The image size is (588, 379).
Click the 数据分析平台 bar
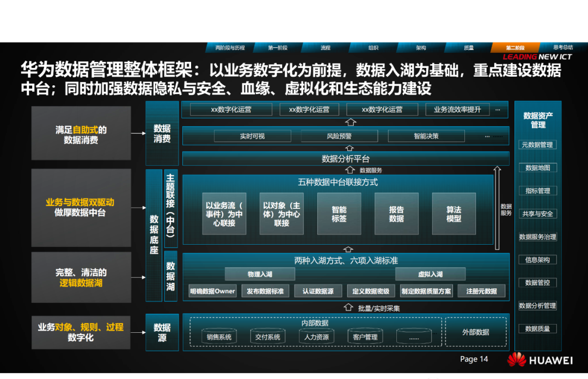(346, 159)
